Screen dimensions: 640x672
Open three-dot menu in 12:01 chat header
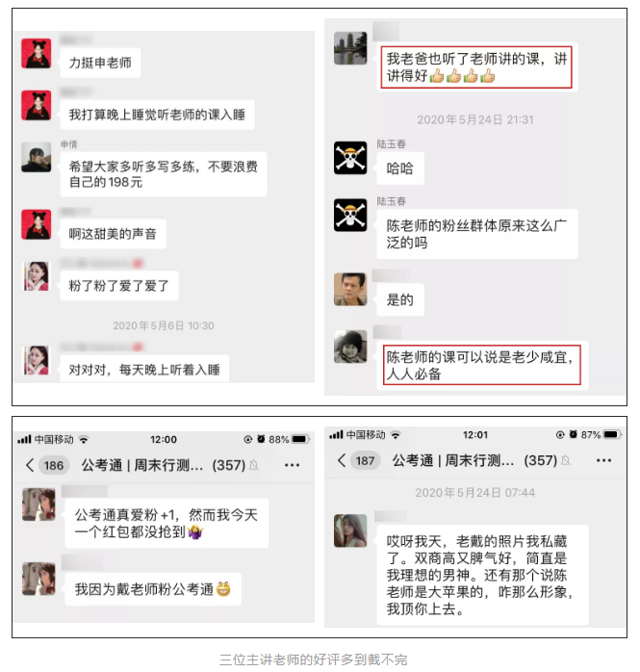pos(604,460)
